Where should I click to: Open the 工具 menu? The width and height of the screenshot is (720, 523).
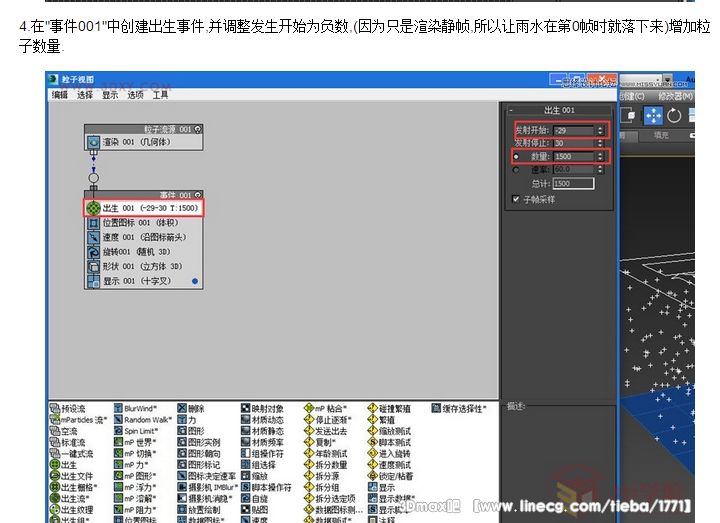(160, 95)
